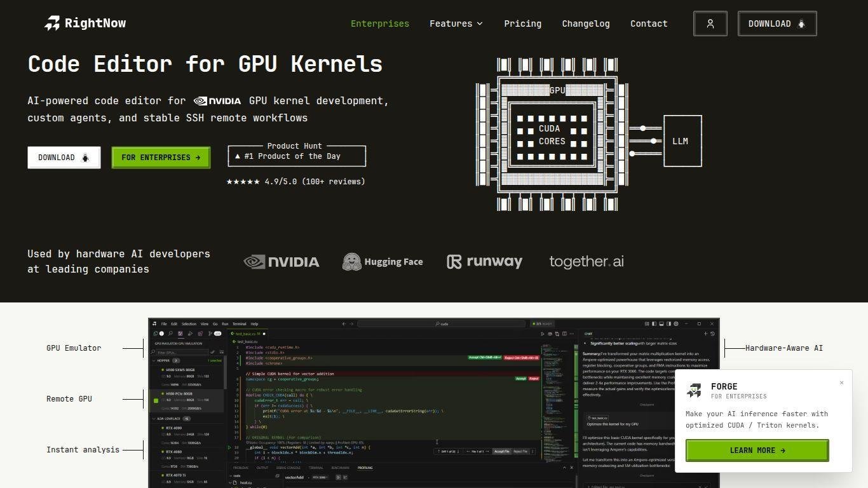Click the Filter GPUs input field
This screenshot has width=868, height=488.
[182, 352]
